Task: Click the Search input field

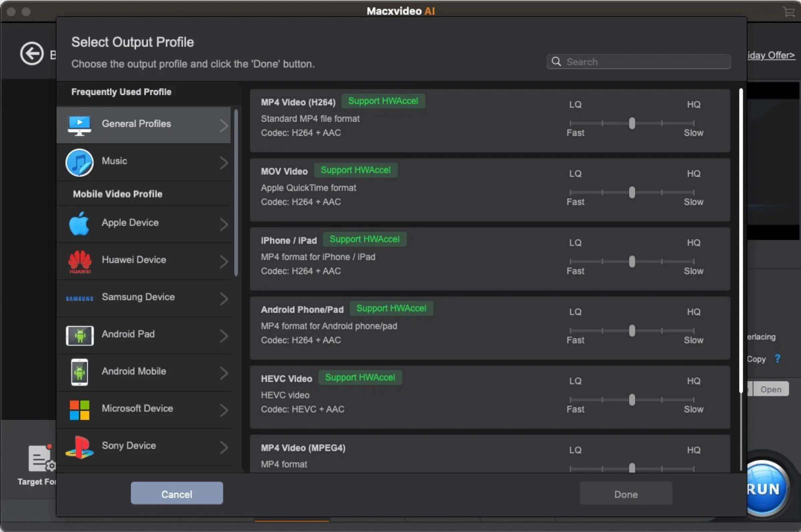Action: click(645, 62)
